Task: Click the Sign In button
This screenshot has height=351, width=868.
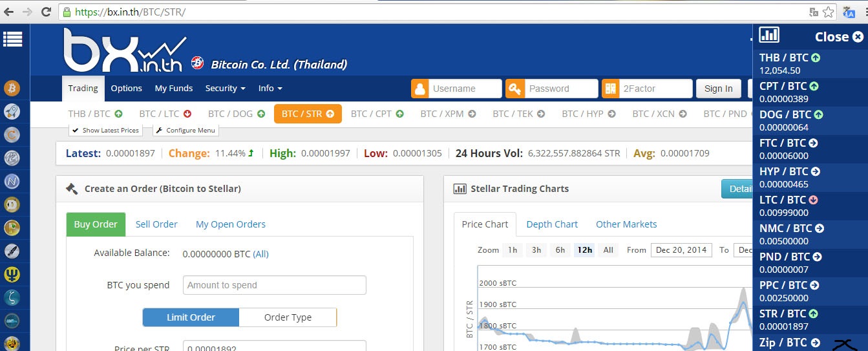Action: tap(719, 89)
